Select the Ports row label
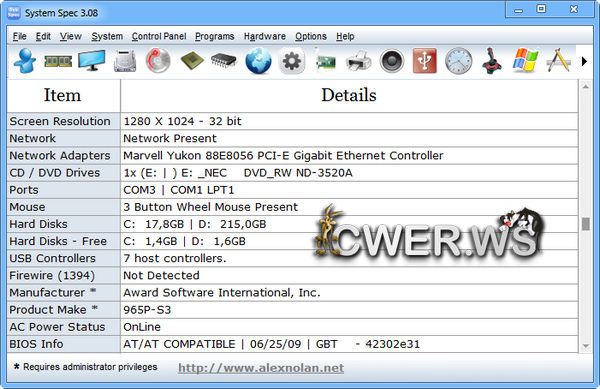600x389 pixels. point(24,190)
